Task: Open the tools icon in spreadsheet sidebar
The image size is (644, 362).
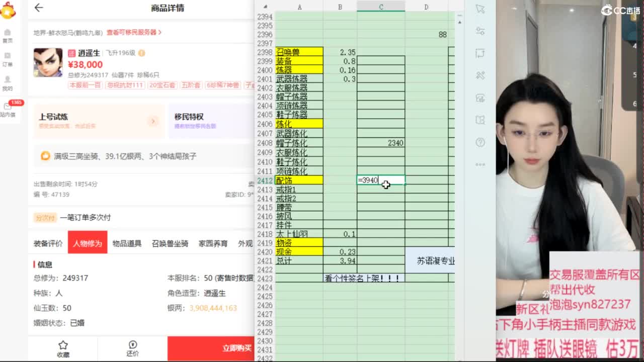Action: 480,75
